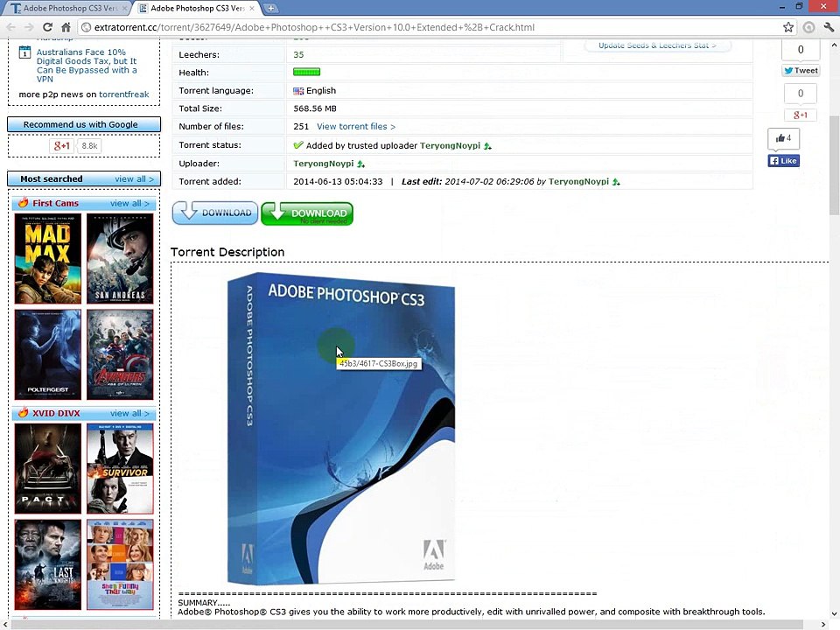The image size is (840, 630).
Task: Open TeryongNoypi link in Uploader row
Action: tap(324, 164)
